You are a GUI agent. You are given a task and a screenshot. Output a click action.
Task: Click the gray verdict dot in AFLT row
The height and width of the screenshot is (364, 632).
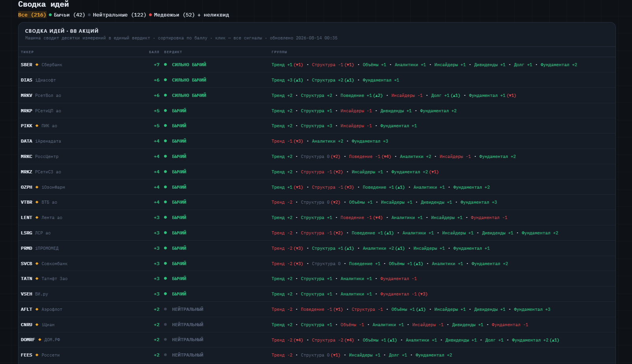[x=165, y=309]
